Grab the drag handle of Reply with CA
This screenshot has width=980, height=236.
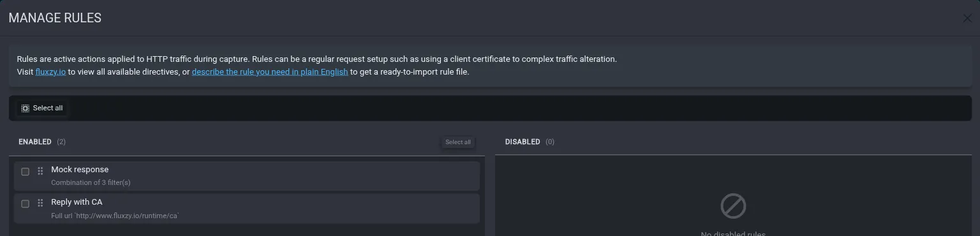(x=40, y=203)
